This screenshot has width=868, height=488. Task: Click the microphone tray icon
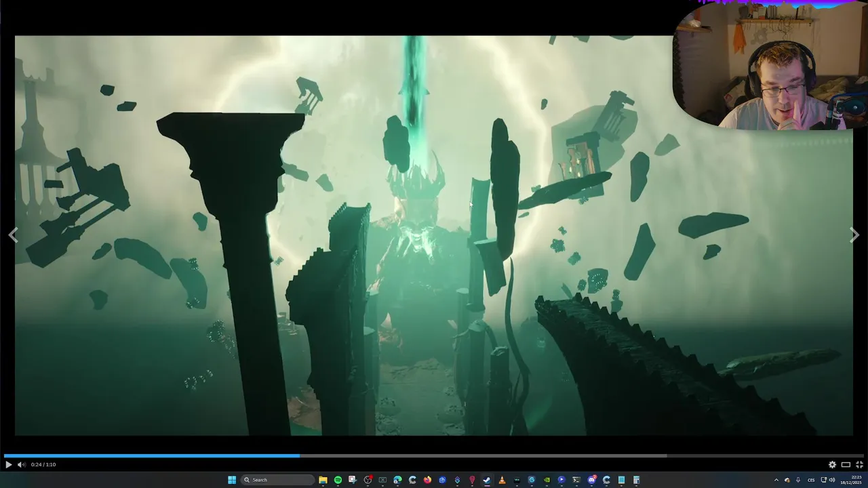coord(798,480)
